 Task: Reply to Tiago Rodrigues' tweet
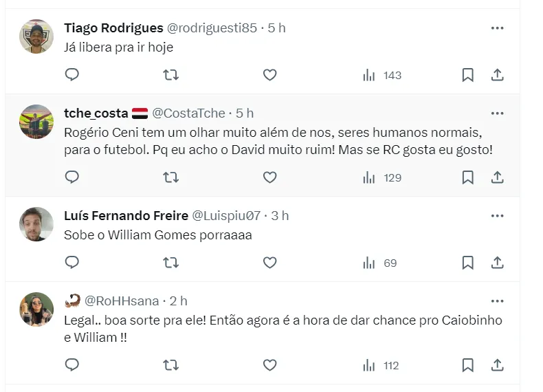pyautogui.click(x=72, y=75)
